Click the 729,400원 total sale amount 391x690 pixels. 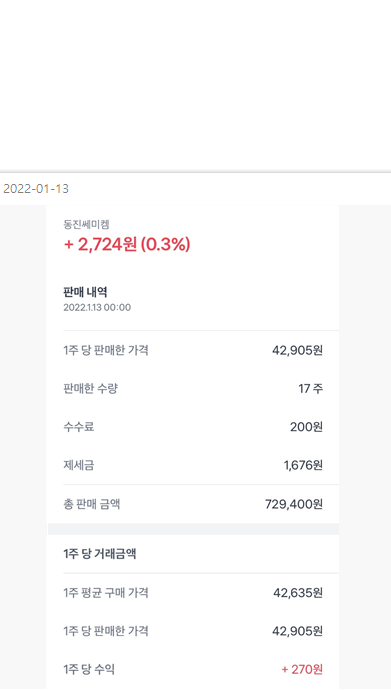294,504
